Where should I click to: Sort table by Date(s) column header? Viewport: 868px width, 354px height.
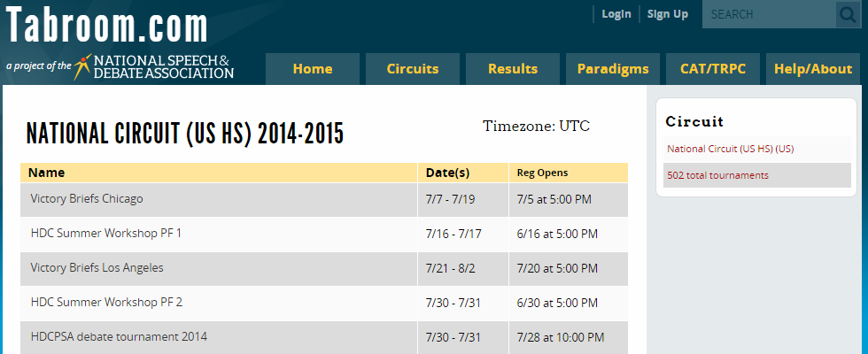tap(447, 173)
